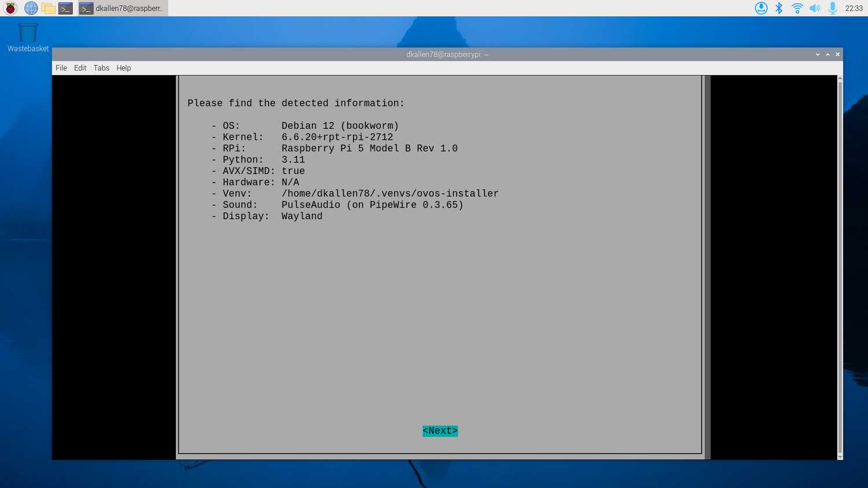This screenshot has height=488, width=868.
Task: Click the 22:33 clock
Action: (x=854, y=8)
